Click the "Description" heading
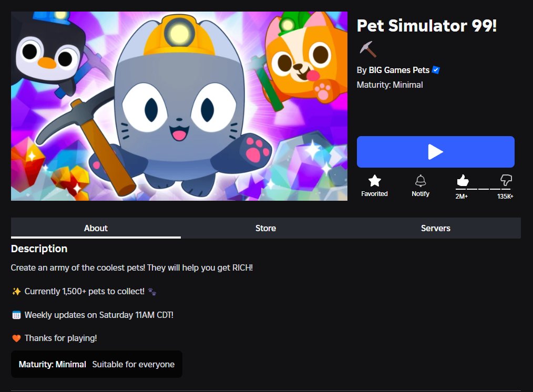This screenshot has height=392, width=533. [x=39, y=249]
